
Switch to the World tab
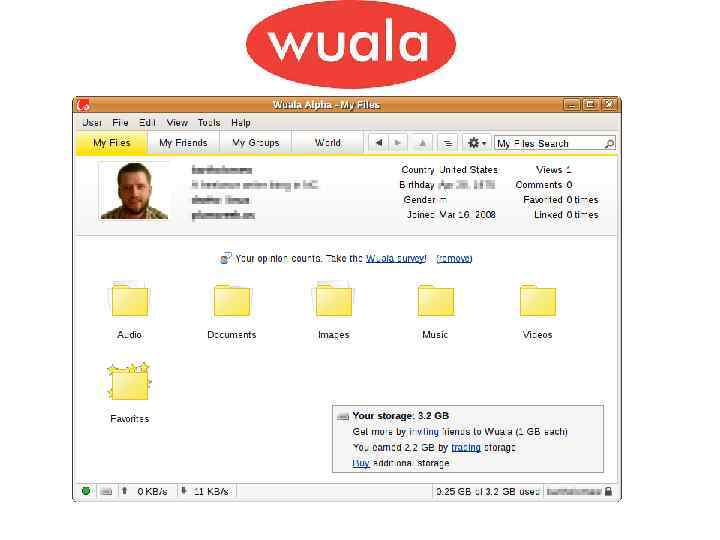tap(327, 143)
